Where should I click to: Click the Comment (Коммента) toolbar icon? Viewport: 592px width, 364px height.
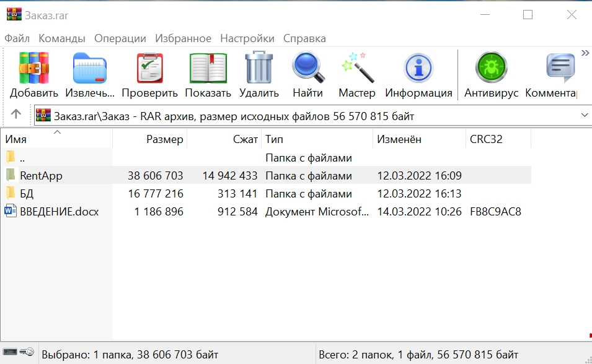click(x=559, y=68)
